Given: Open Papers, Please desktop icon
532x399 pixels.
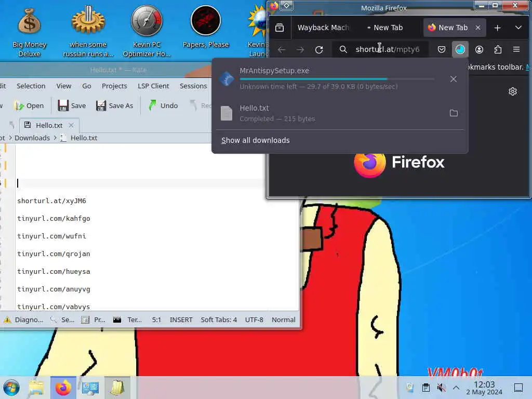Looking at the screenshot, I should [x=206, y=28].
